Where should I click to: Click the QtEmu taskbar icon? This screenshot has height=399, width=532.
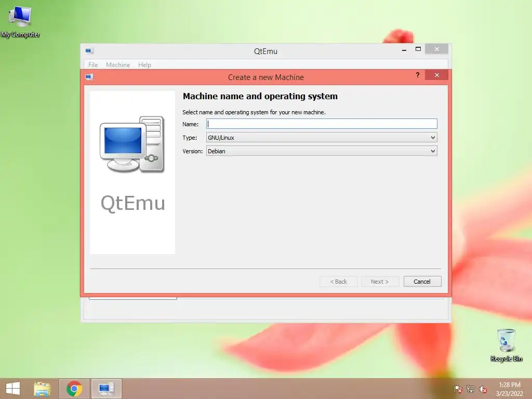pos(106,389)
